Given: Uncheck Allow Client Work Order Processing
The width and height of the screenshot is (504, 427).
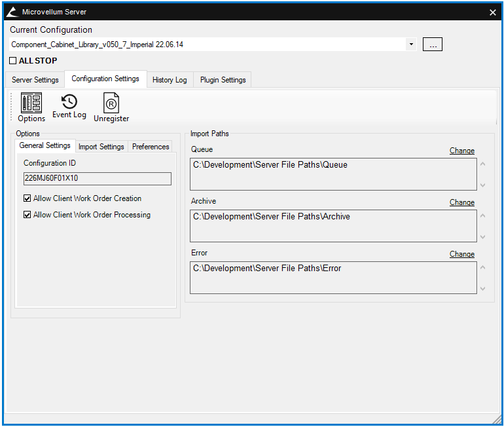Looking at the screenshot, I should (27, 215).
